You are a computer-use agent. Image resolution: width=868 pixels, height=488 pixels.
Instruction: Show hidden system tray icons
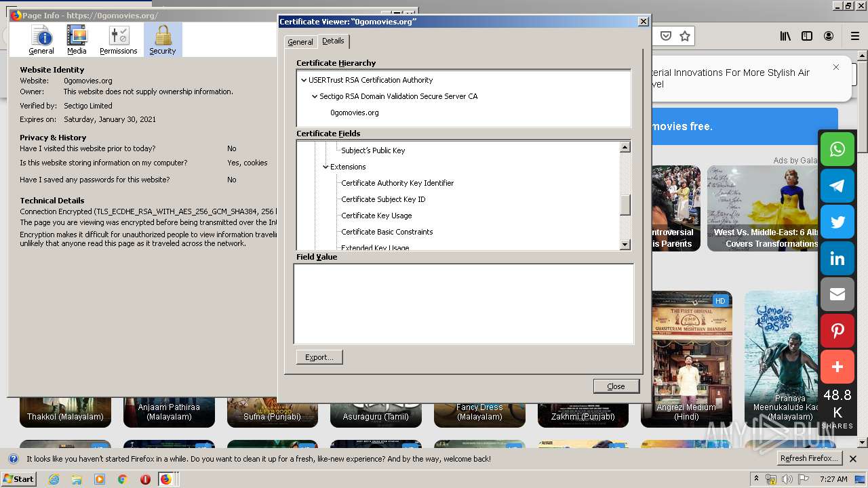pos(756,479)
